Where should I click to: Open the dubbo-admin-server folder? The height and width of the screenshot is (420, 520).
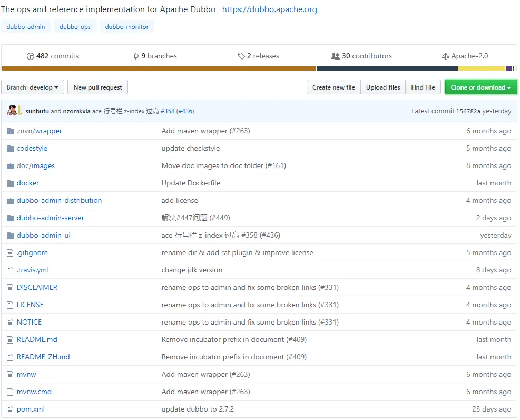tap(51, 218)
